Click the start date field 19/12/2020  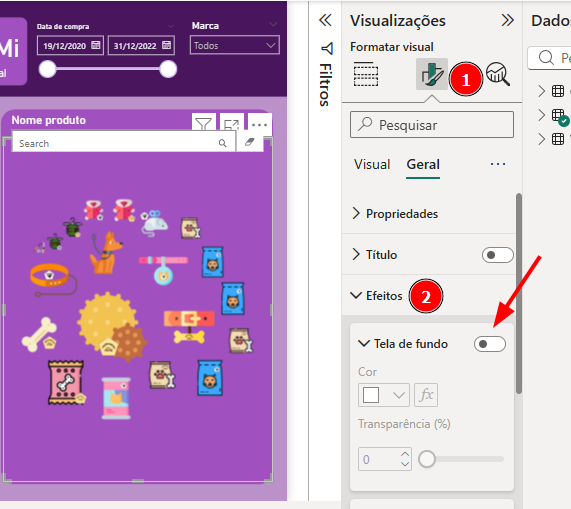(70, 45)
